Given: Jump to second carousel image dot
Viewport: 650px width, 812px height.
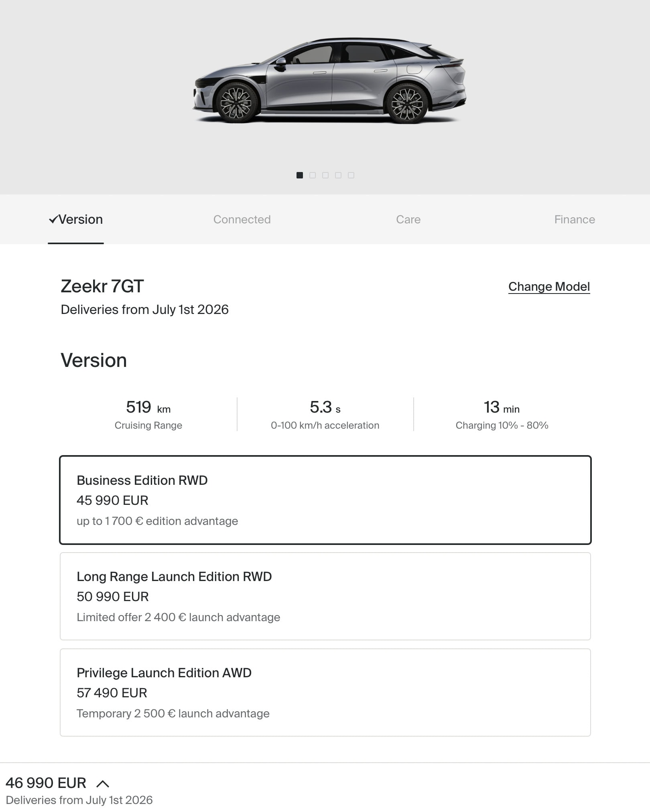Looking at the screenshot, I should click(x=313, y=175).
